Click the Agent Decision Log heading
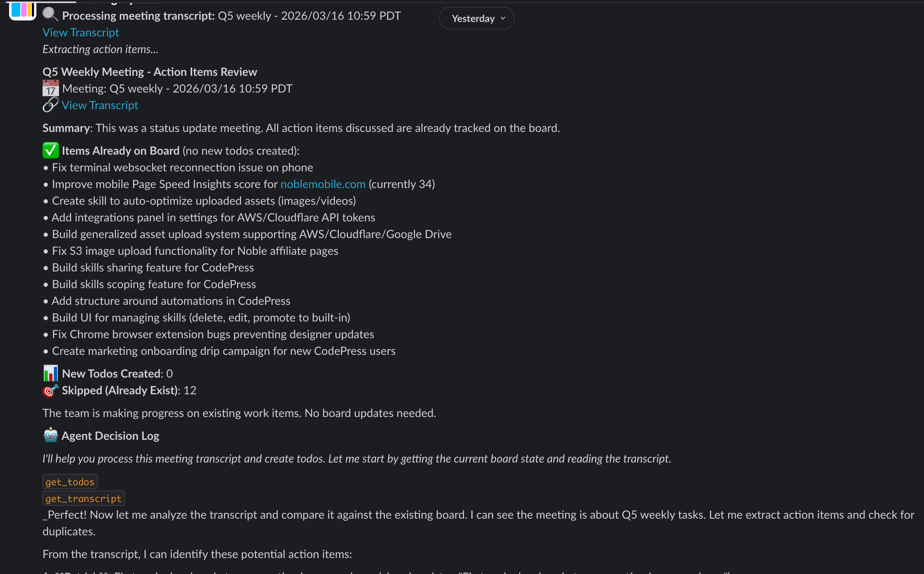This screenshot has height=574, width=924. [110, 436]
